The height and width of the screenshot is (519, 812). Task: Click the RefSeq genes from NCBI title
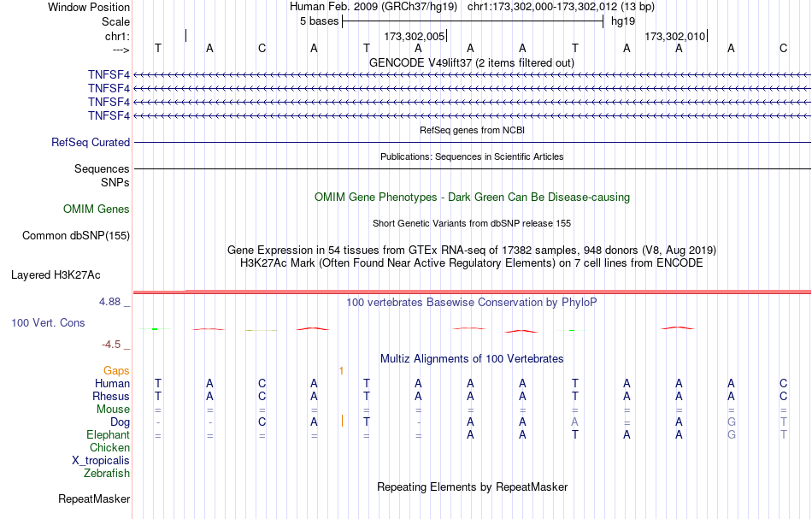point(472,130)
